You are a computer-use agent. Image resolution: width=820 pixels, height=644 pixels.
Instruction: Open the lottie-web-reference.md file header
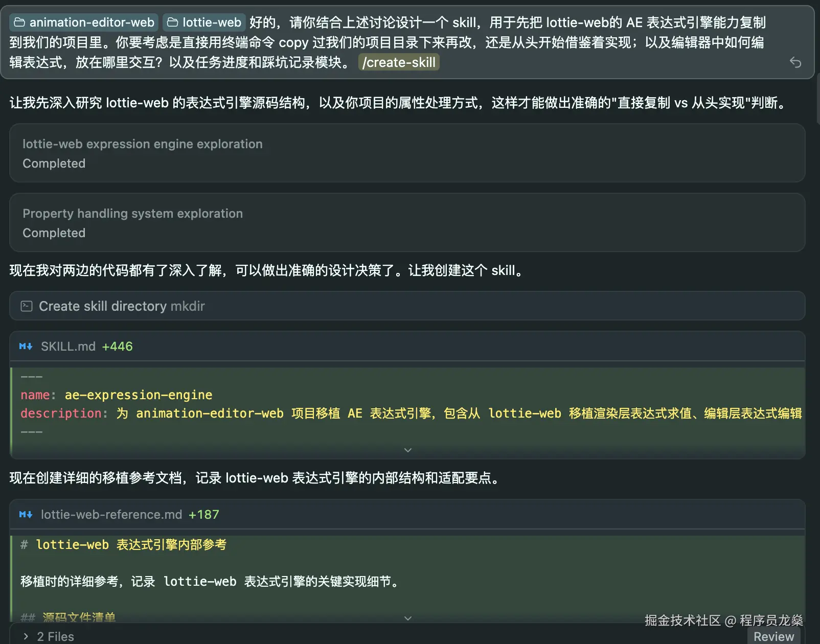point(407,515)
